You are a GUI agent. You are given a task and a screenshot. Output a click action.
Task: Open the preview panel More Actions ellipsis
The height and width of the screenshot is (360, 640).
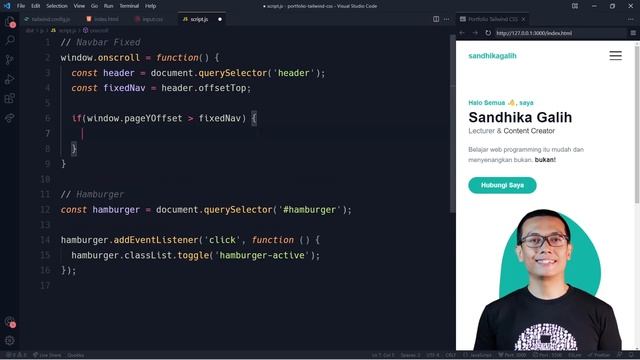tap(631, 19)
